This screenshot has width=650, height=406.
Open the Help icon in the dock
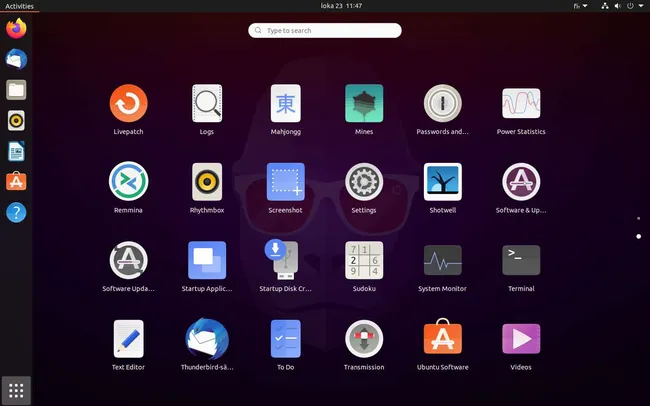[x=16, y=212]
